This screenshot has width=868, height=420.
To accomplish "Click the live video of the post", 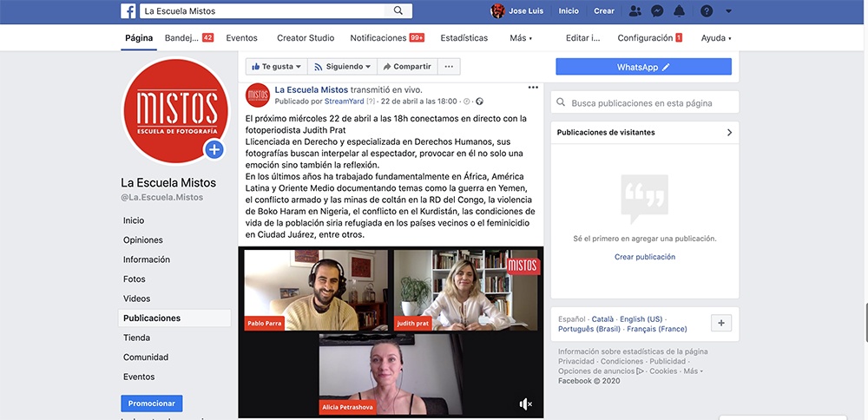I will tap(391, 332).
